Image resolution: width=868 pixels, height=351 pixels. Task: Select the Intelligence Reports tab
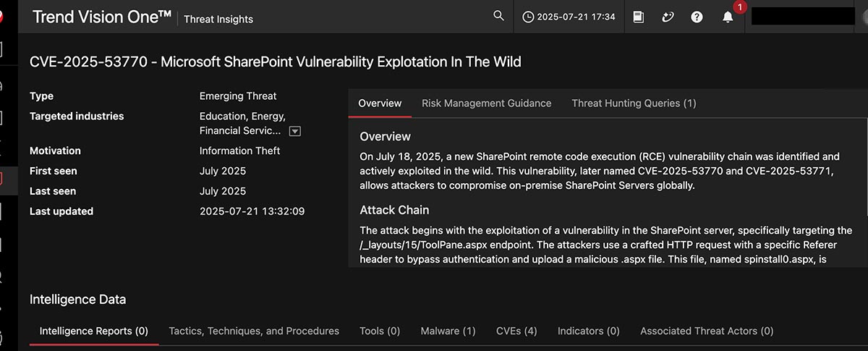[x=93, y=331]
